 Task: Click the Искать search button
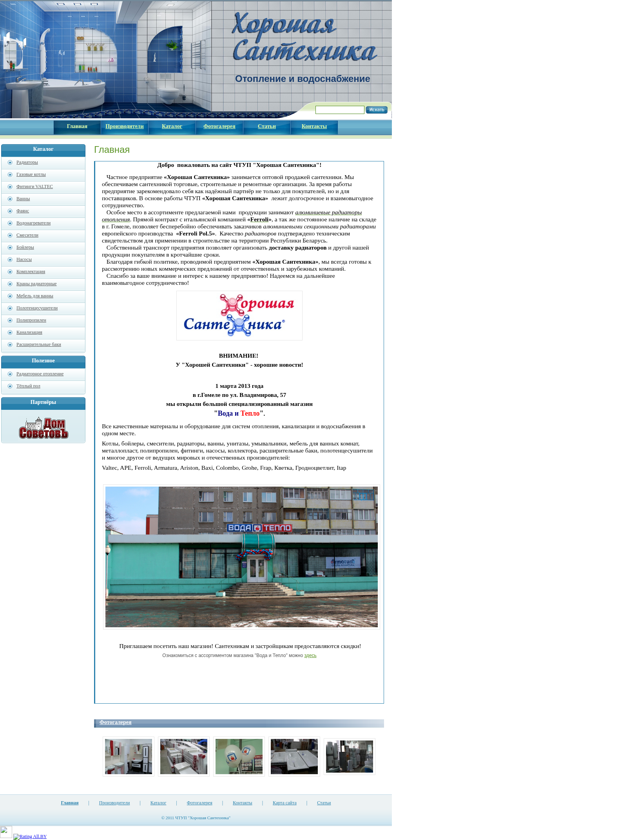[x=377, y=110]
